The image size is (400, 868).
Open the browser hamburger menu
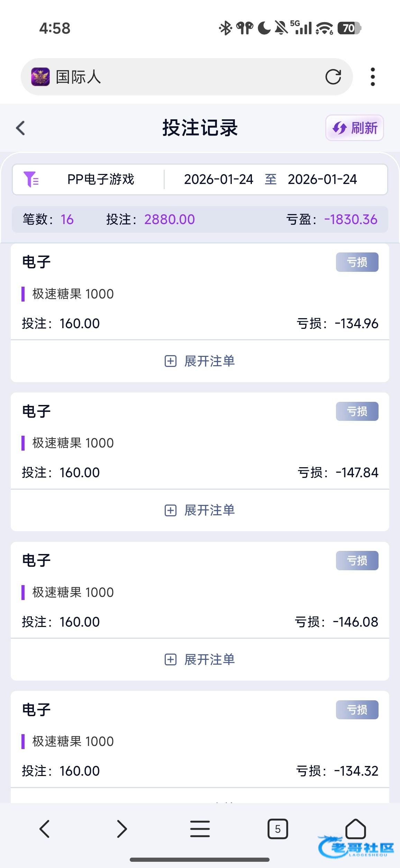coord(200,829)
